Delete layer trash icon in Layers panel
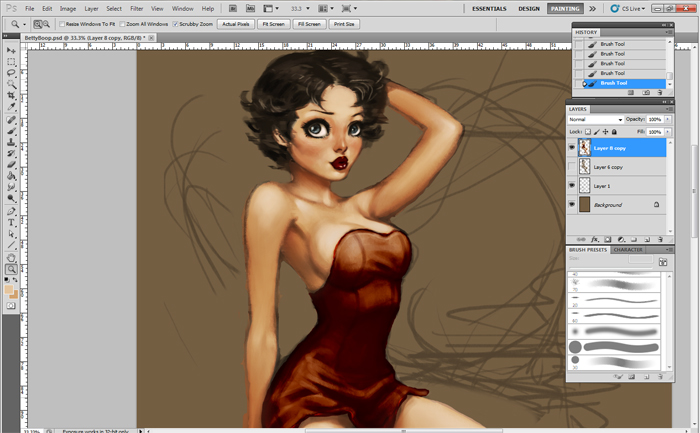The image size is (700, 433). click(660, 240)
